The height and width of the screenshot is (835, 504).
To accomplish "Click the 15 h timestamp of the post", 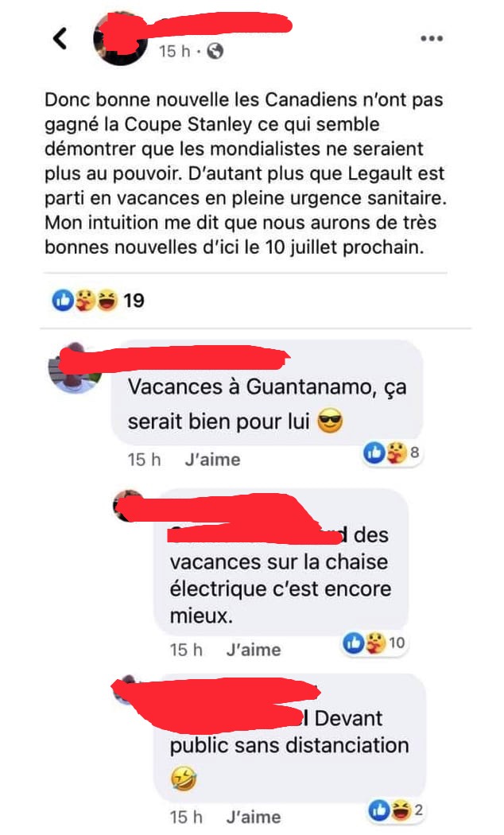I will coord(175,51).
